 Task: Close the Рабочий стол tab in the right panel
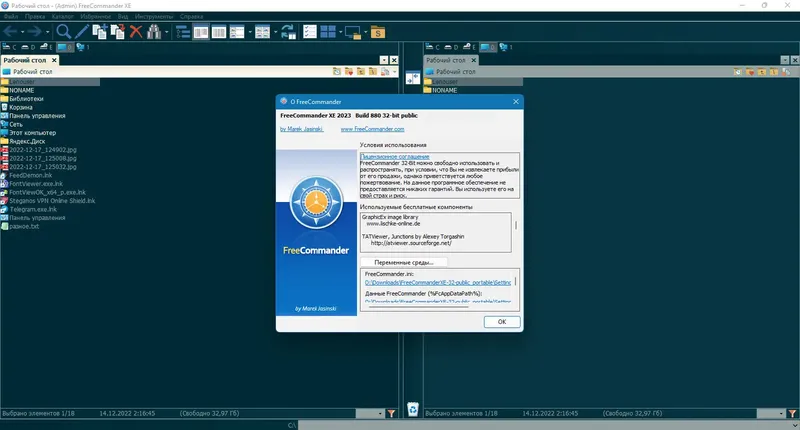tap(473, 60)
